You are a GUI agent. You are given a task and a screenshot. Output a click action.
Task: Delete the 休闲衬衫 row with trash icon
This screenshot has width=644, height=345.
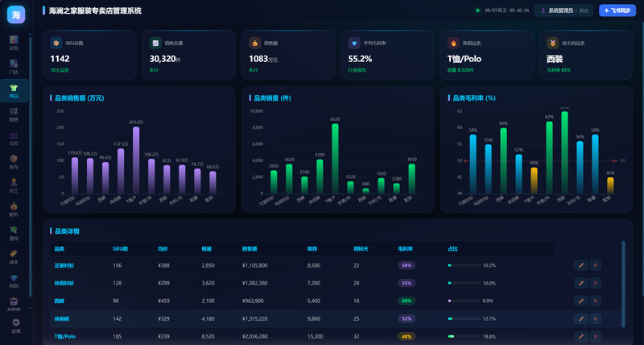(x=595, y=283)
